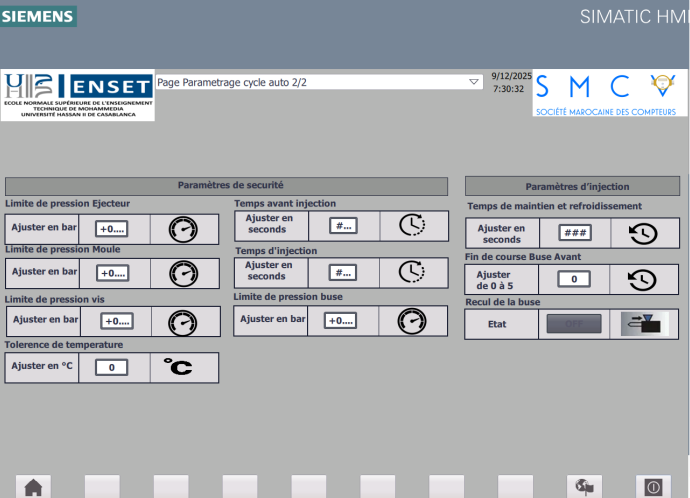Click the gauge icon for Moule pressure
Screen dimensions: 690x498
(183, 272)
